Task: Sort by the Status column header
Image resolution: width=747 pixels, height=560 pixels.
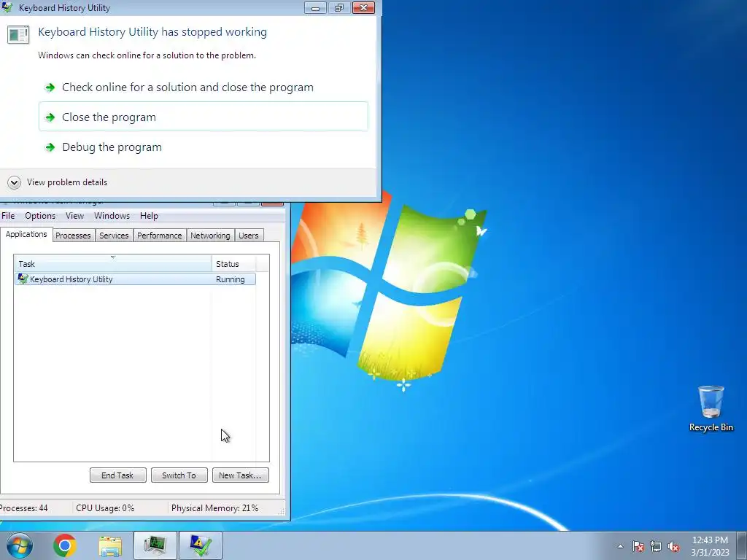Action: click(x=234, y=264)
